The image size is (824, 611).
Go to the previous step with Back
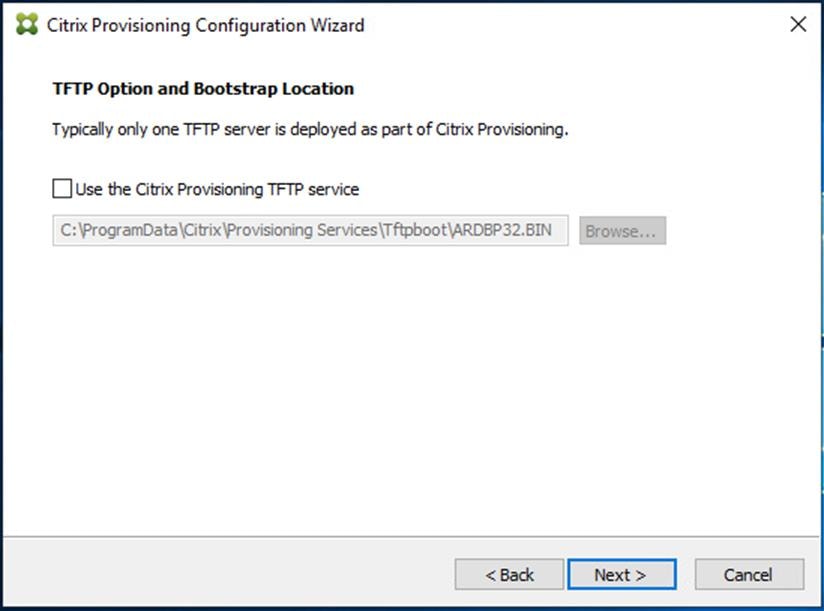508,574
